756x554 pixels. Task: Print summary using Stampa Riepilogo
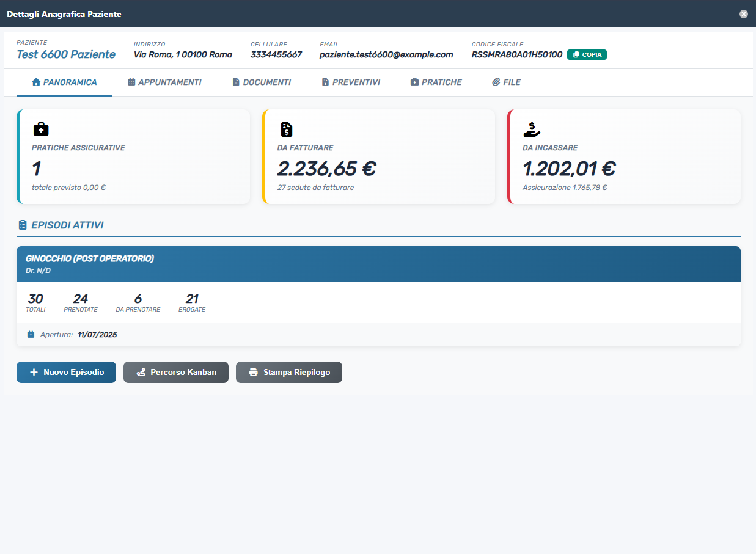click(x=289, y=372)
